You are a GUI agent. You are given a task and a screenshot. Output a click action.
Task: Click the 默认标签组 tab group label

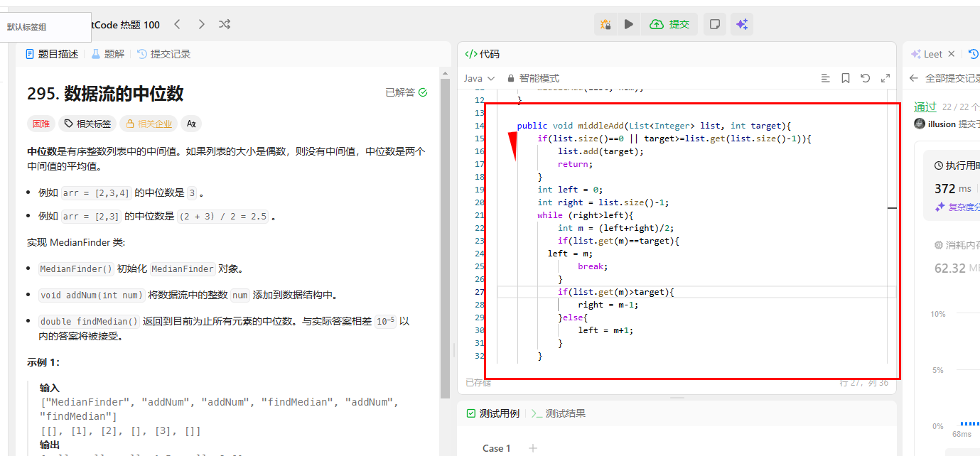pos(26,27)
